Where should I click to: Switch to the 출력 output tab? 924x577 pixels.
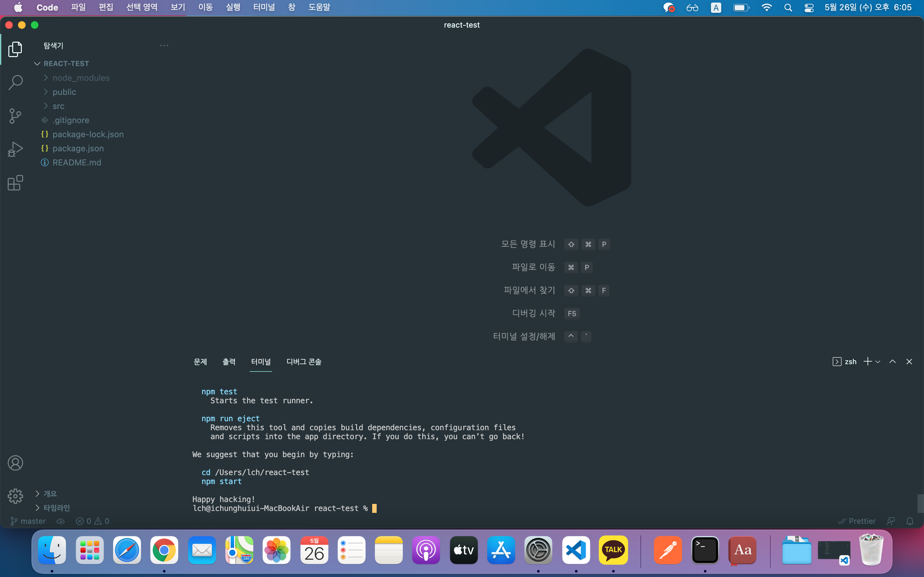coord(229,361)
